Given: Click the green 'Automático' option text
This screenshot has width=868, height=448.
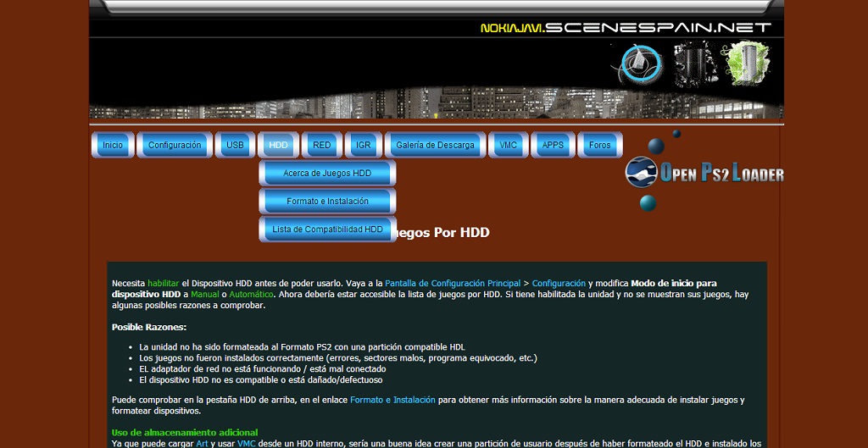Looking at the screenshot, I should point(251,294).
